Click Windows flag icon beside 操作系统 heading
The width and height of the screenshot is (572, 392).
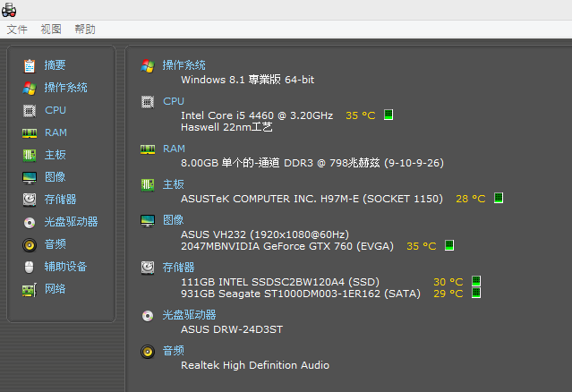click(x=148, y=66)
